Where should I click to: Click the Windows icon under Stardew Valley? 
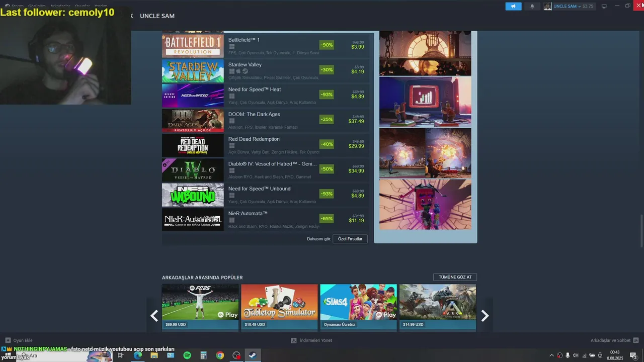tap(232, 71)
